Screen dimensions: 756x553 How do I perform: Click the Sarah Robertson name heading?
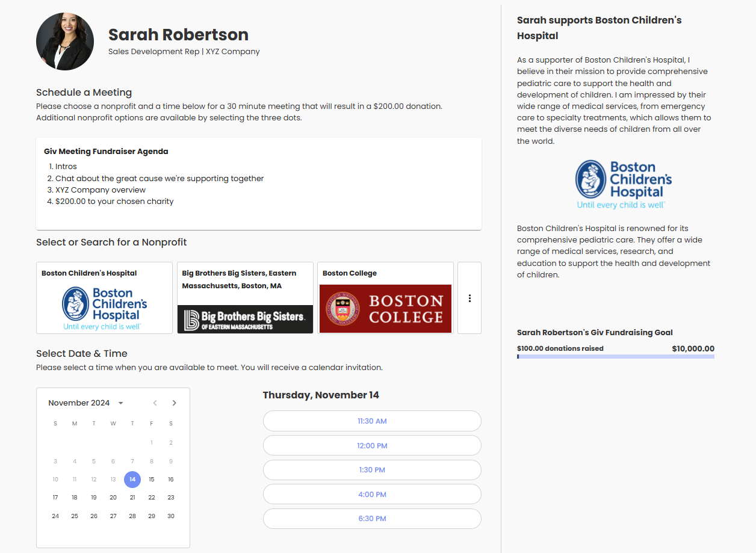[178, 34]
